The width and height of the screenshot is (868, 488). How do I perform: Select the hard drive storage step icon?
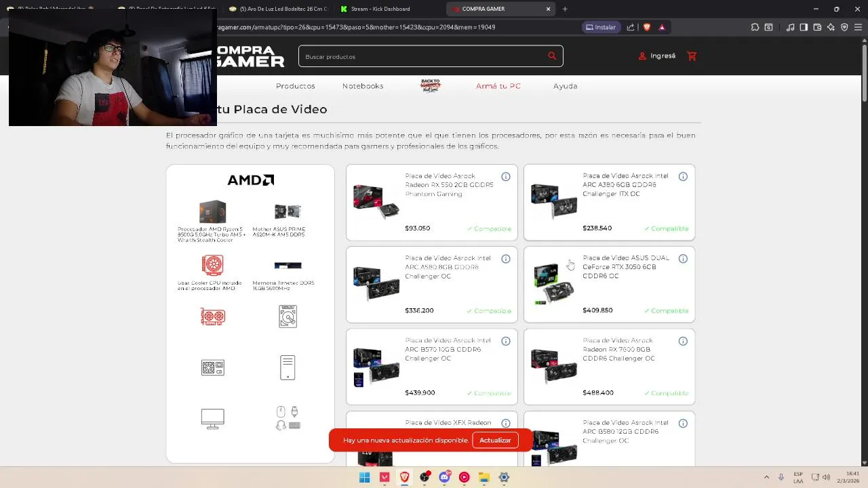288,317
